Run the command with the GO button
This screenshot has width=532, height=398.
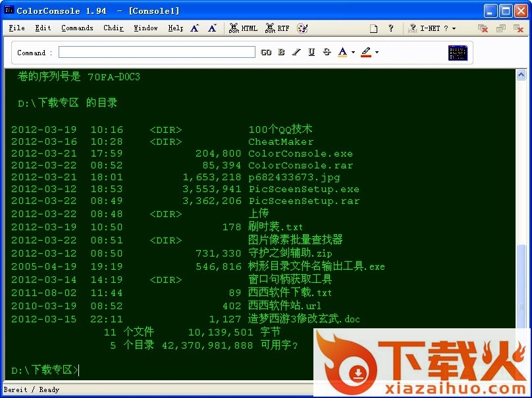click(266, 52)
